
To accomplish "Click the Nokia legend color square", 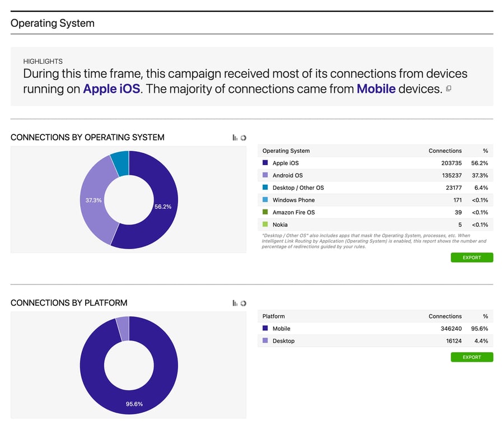I will [265, 225].
